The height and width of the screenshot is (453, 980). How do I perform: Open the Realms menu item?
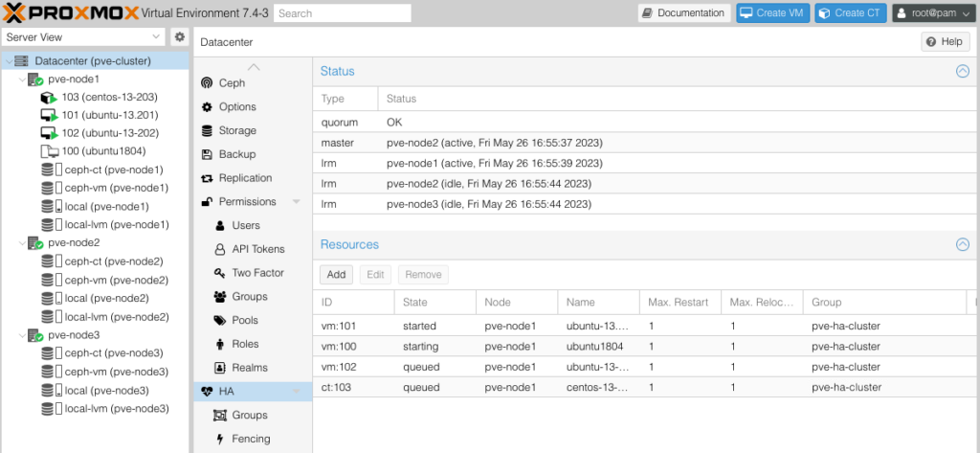(253, 368)
